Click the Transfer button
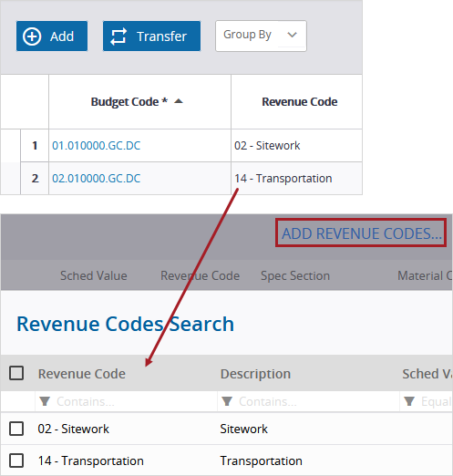This screenshot has height=476, width=453. [151, 36]
